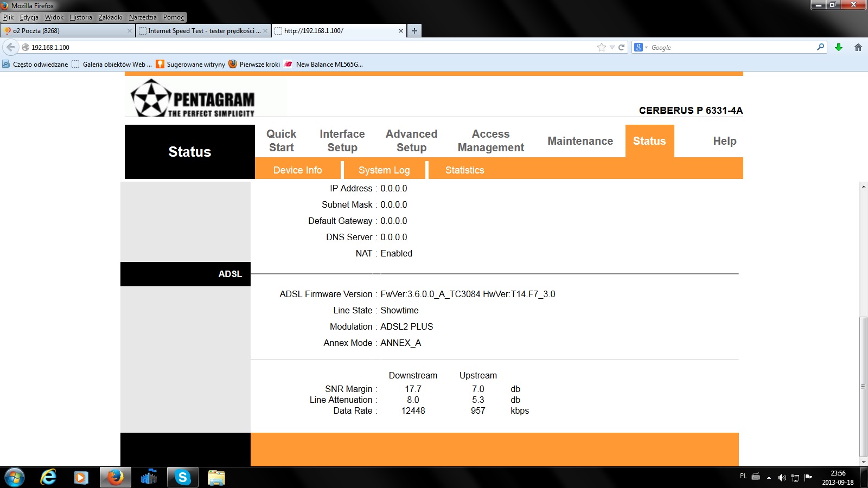Close the http://192.168.1.100/ tab
This screenshot has height=488, width=868.
click(401, 31)
